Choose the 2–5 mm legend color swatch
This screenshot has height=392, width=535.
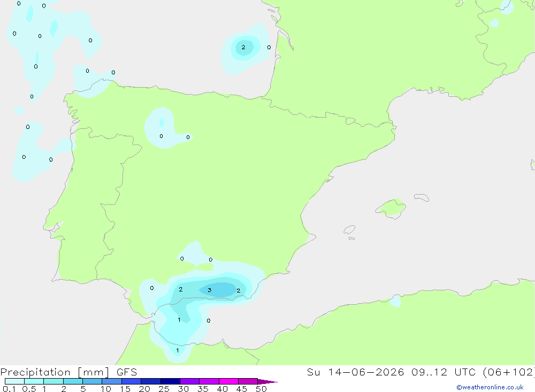pyautogui.click(x=73, y=381)
